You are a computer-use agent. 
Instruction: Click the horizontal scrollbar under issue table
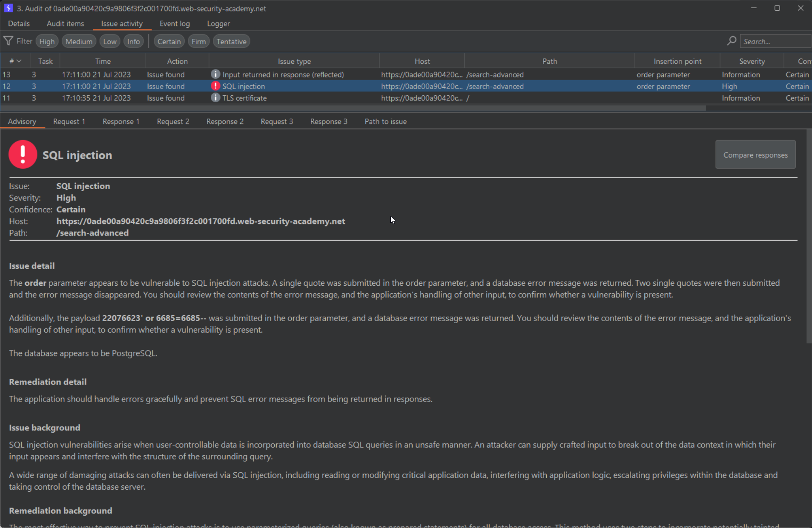tap(353, 108)
